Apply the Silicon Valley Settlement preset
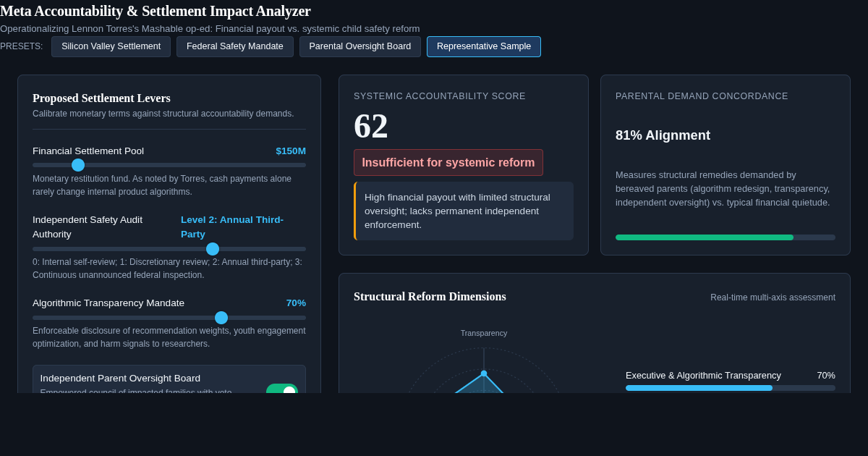Viewport: 868px width, 456px height. (111, 46)
